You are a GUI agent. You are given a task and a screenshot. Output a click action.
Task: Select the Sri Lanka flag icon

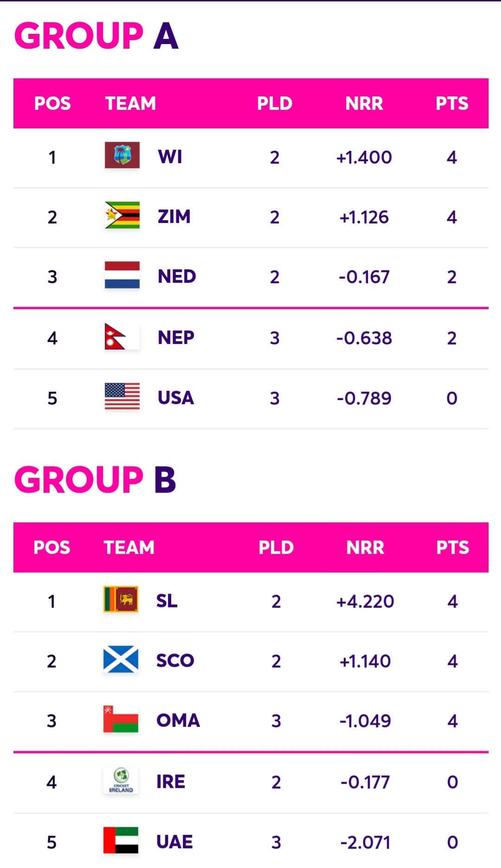pyautogui.click(x=121, y=599)
